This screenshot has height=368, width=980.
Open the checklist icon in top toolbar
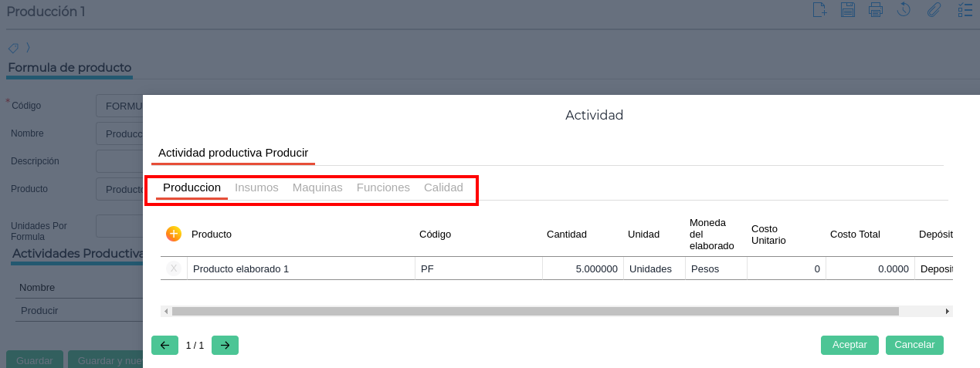(965, 10)
